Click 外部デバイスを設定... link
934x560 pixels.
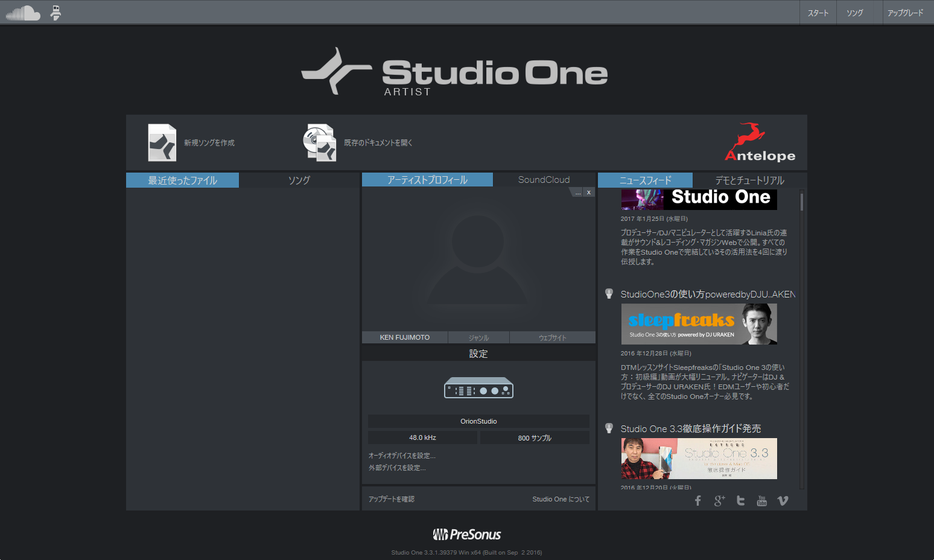[x=397, y=468]
